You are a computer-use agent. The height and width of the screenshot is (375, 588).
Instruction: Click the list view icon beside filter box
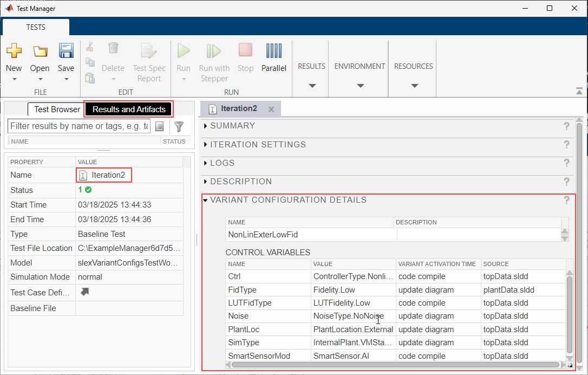[x=159, y=126]
